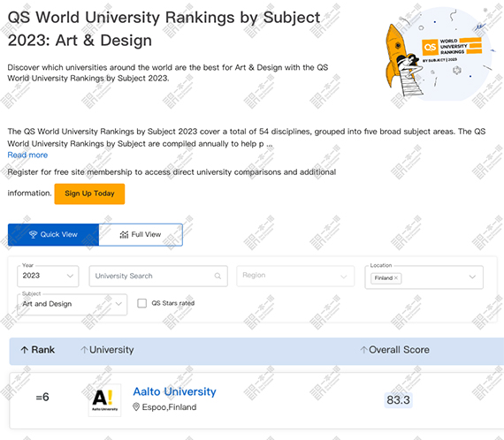Click the Quick View diamond icon

tap(33, 235)
